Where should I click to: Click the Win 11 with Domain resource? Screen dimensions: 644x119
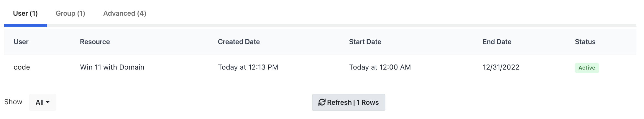coord(112,67)
